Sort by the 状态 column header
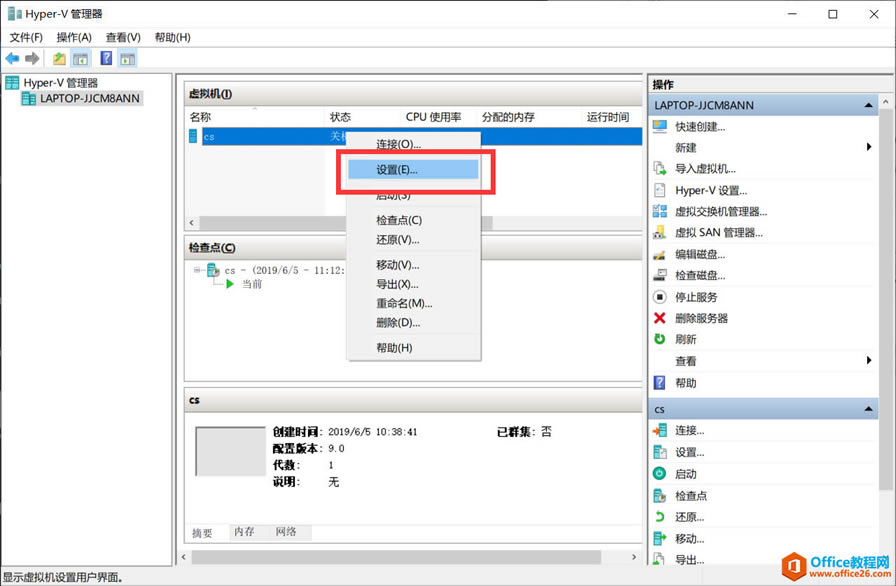Image resolution: width=896 pixels, height=586 pixels. click(x=362, y=117)
